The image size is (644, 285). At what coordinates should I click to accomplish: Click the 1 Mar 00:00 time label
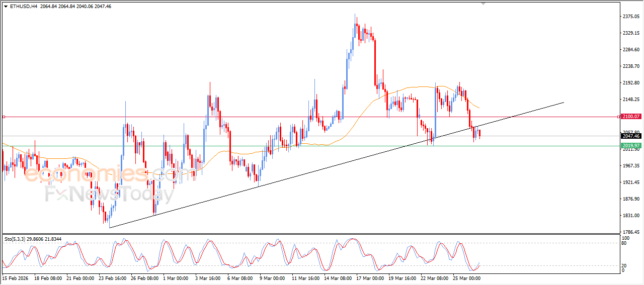176,277
